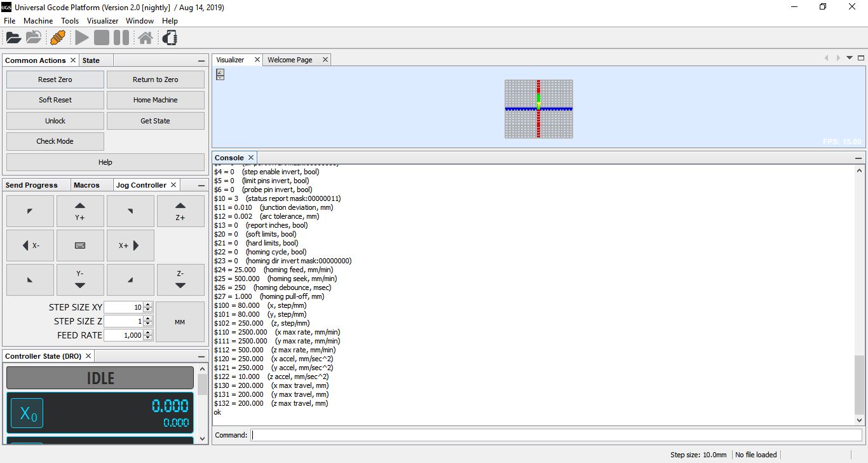868x463 pixels.
Task: Increase FEED RATE with up stepper arrow
Action: (148, 333)
